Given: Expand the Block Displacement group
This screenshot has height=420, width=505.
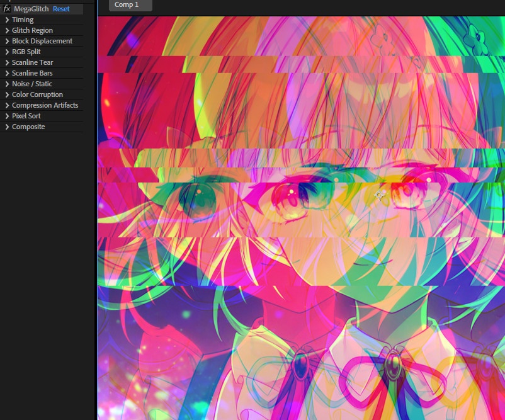Looking at the screenshot, I should point(8,41).
